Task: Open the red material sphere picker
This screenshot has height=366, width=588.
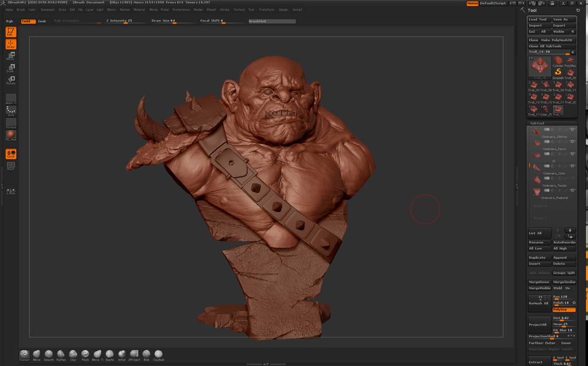Action: (11, 135)
